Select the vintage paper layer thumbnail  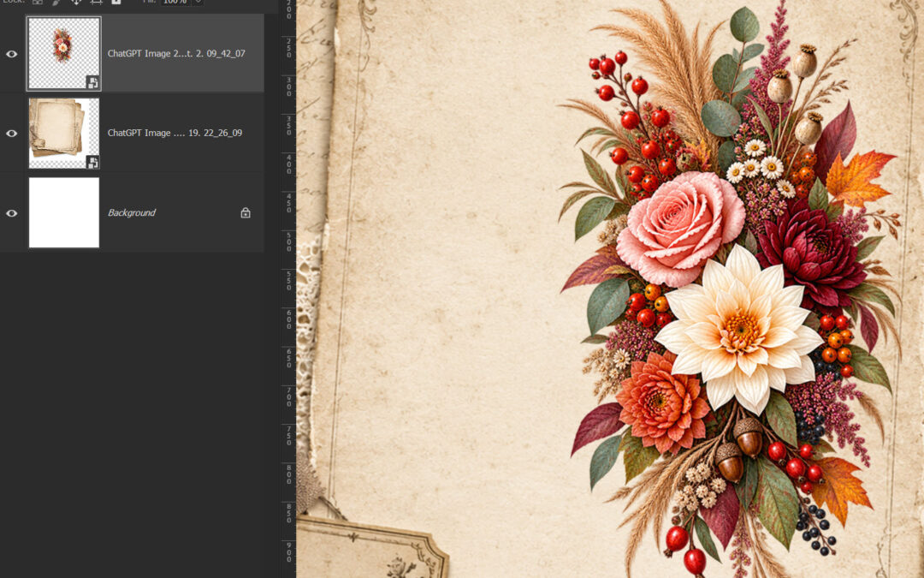click(63, 134)
